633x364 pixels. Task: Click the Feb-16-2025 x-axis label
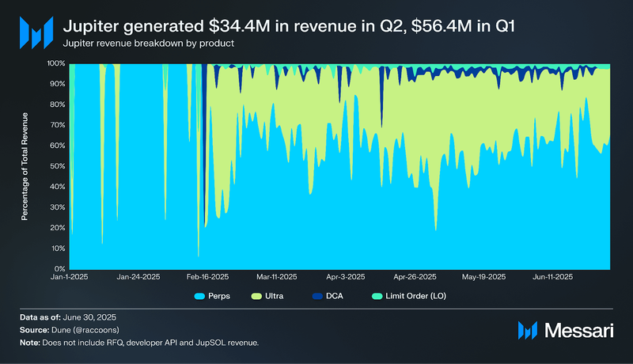click(x=207, y=277)
